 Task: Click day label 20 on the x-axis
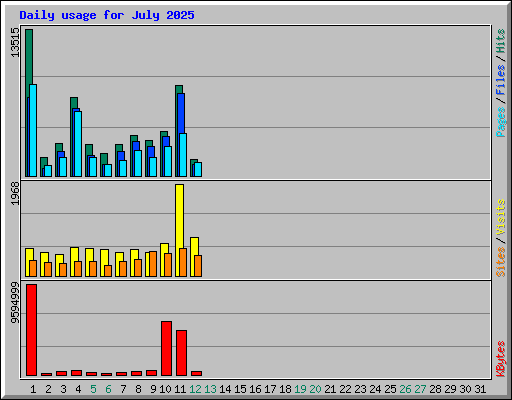[x=315, y=389]
